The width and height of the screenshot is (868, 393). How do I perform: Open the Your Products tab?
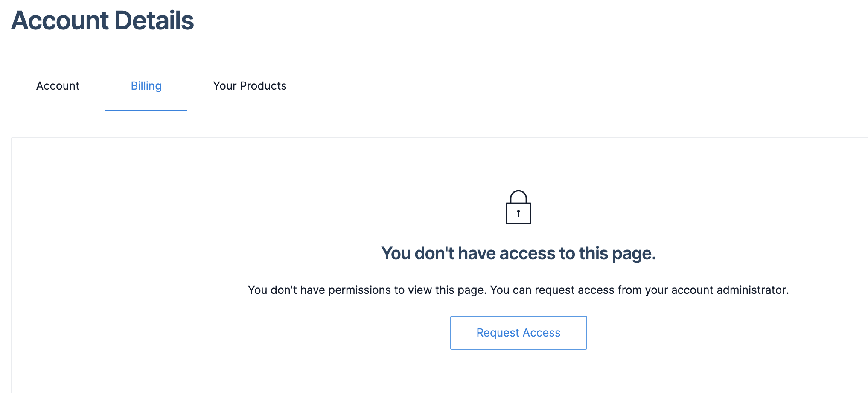pyautogui.click(x=250, y=86)
